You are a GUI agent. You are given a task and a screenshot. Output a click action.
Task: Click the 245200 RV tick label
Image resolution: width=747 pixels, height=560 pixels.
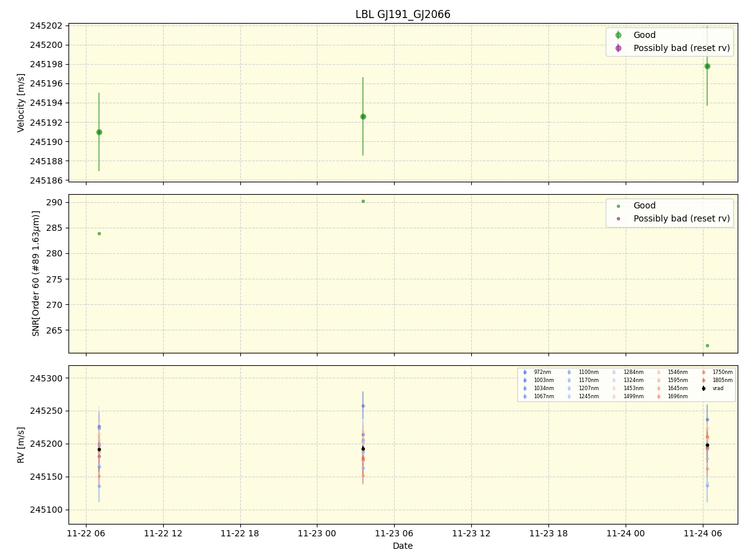click(47, 444)
